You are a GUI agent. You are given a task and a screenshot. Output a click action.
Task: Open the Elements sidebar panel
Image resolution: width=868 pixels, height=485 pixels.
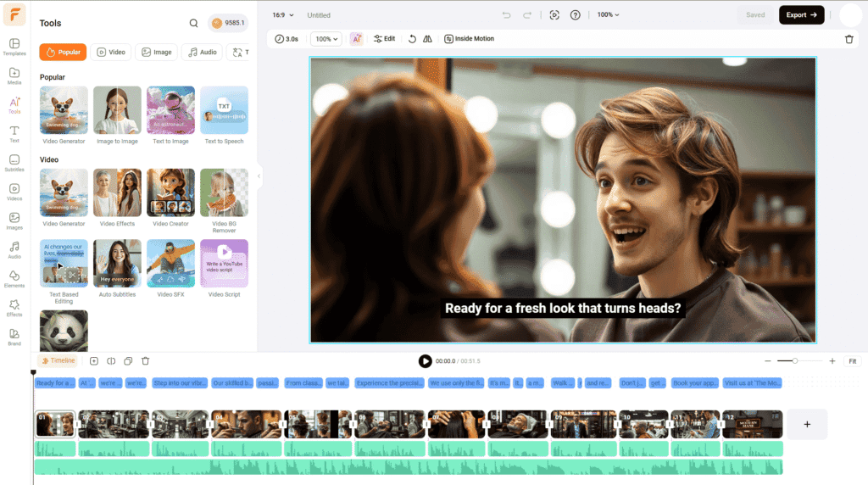pyautogui.click(x=14, y=279)
